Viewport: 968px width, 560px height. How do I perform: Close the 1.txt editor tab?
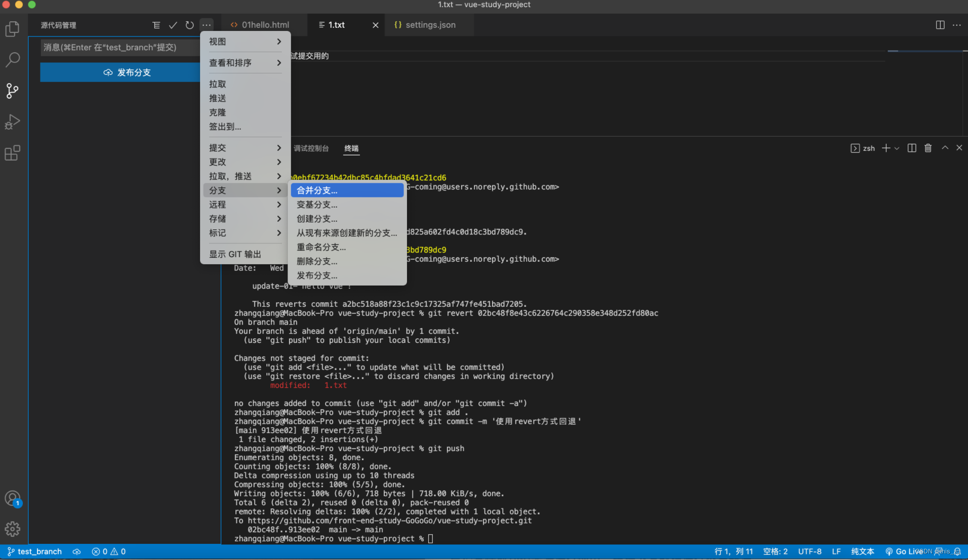[375, 25]
